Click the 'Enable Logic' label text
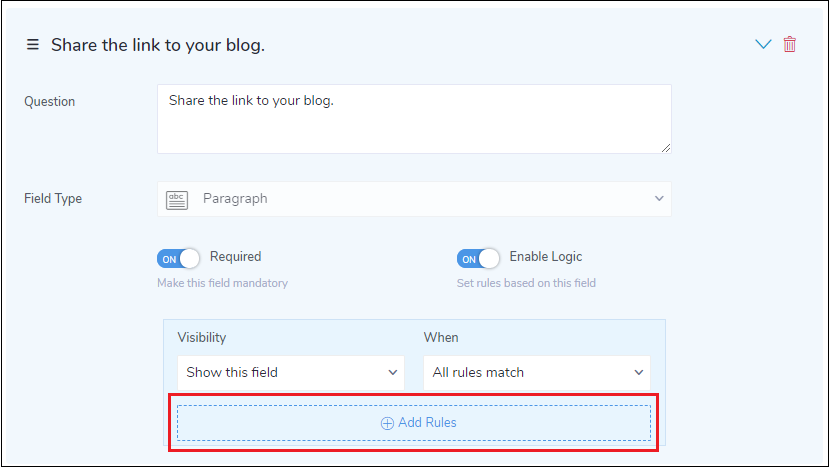Screen dimensions: 830x467 (x=546, y=257)
